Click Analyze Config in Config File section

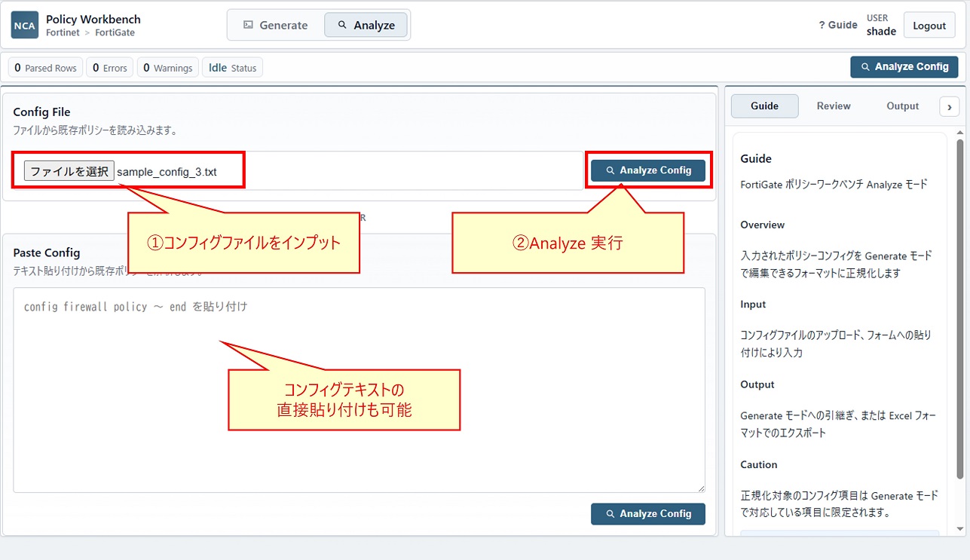pyautogui.click(x=648, y=170)
